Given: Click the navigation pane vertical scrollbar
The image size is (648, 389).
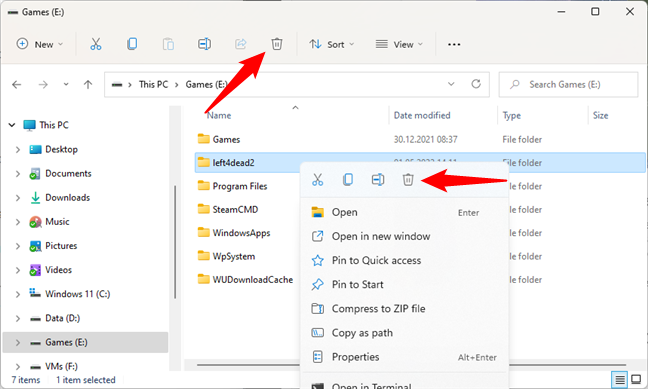Looking at the screenshot, I should point(175,242).
